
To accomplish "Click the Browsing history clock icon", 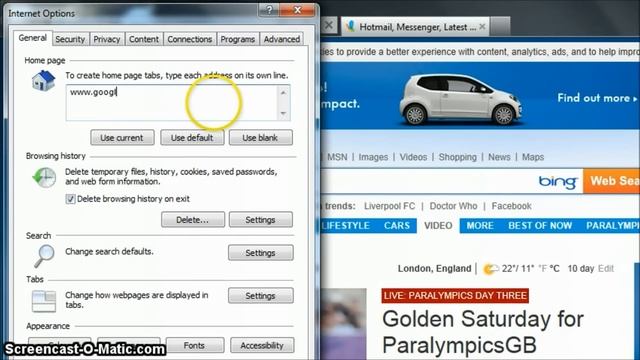I will 44,177.
